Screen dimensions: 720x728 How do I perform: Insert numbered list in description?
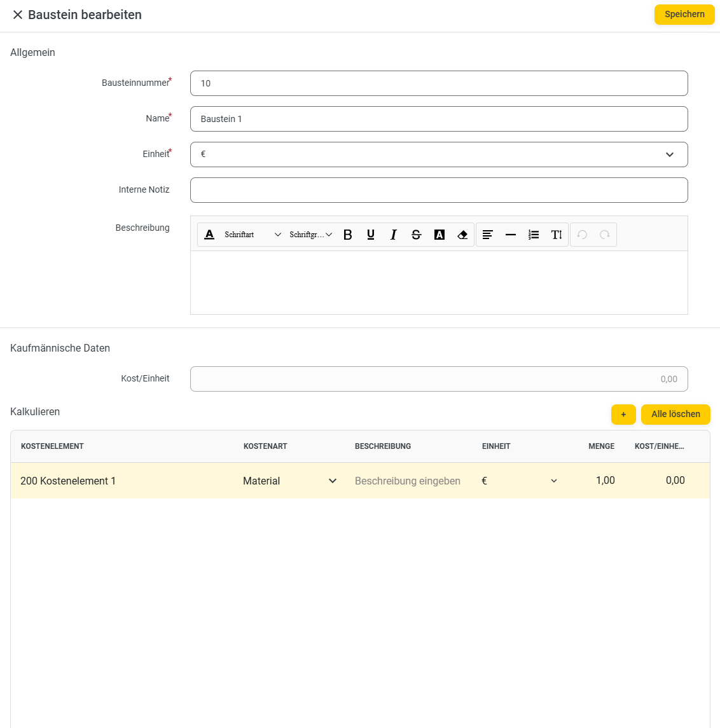click(534, 235)
